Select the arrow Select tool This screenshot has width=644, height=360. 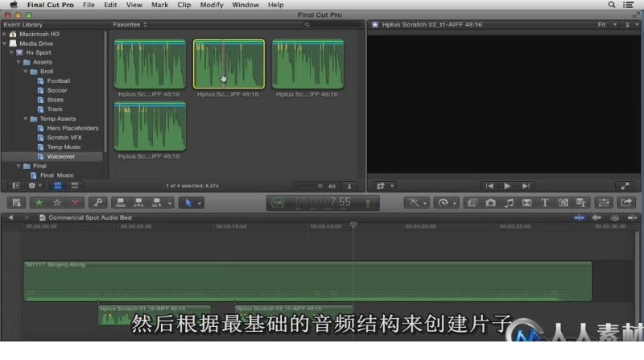tap(188, 203)
